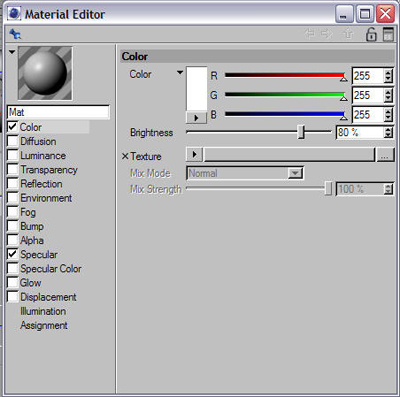Click the up arrow navigation icon
Screen dimensions: 400x397
348,34
